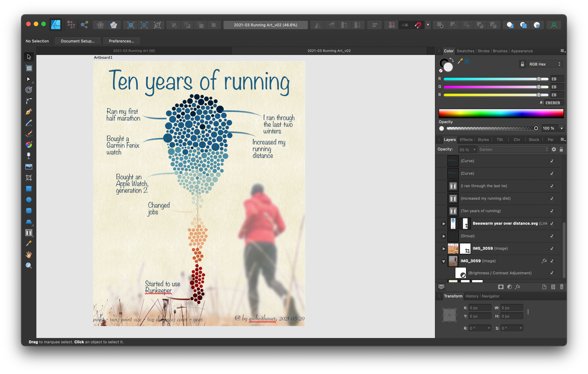This screenshot has width=588, height=374.
Task: Click the color spectrum bar
Action: [501, 114]
